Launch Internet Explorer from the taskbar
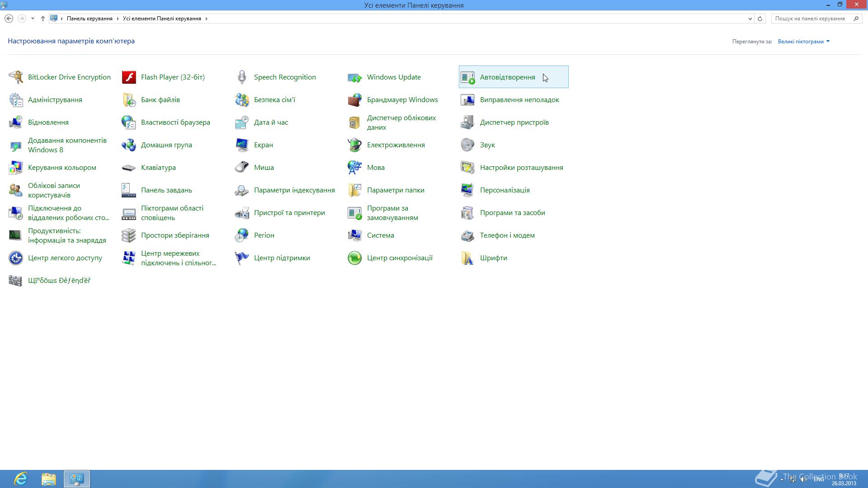The height and width of the screenshot is (488, 868). coord(21,479)
